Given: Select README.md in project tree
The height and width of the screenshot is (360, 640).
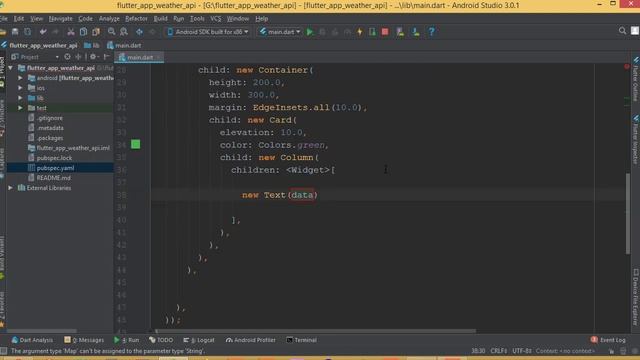Looking at the screenshot, I should pos(53,178).
